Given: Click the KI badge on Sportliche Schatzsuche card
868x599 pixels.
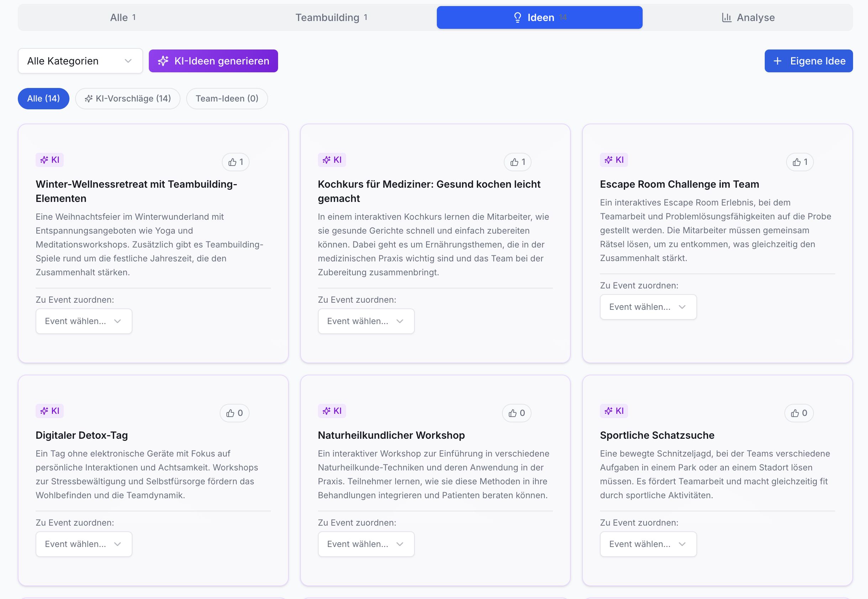Looking at the screenshot, I should click(614, 411).
